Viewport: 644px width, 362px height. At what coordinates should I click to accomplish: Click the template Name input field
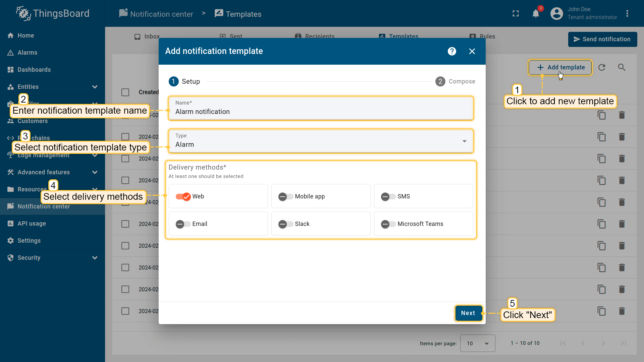click(x=321, y=112)
